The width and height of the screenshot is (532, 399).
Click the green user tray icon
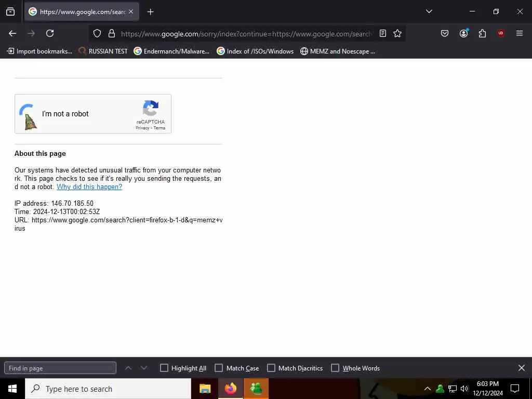click(440, 389)
